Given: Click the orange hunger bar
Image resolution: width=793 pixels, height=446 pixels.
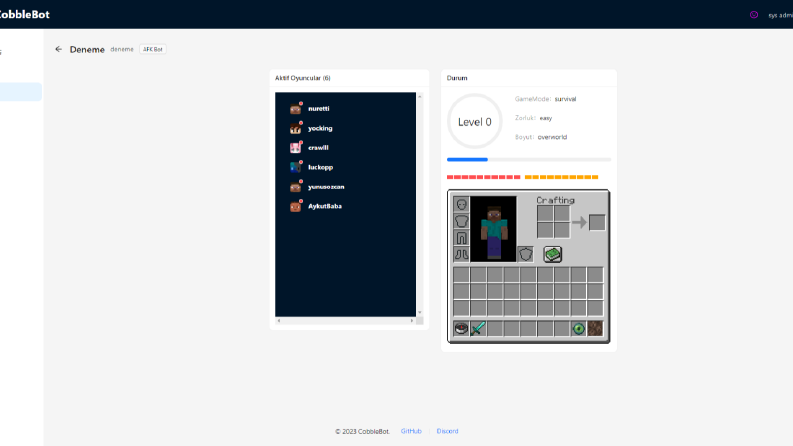Looking at the screenshot, I should click(561, 177).
